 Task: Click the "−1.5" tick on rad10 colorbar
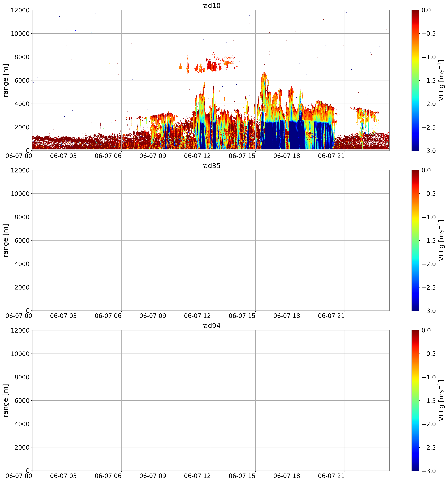tap(429, 80)
